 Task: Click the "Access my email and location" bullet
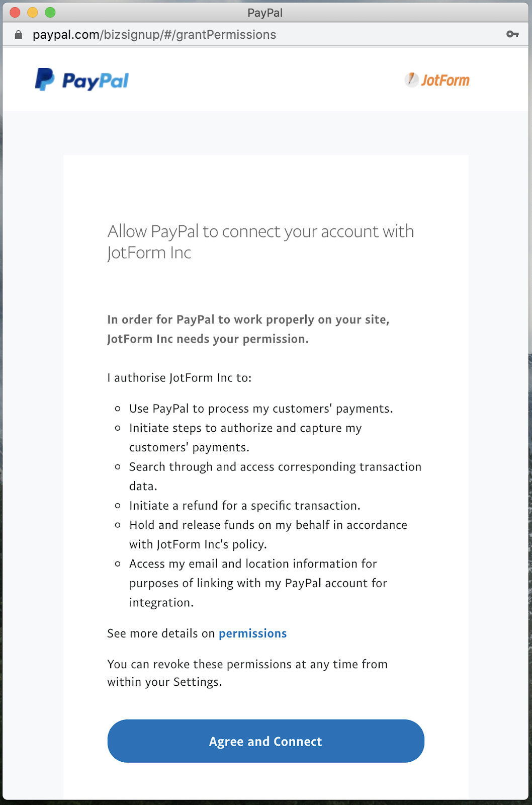tap(258, 583)
